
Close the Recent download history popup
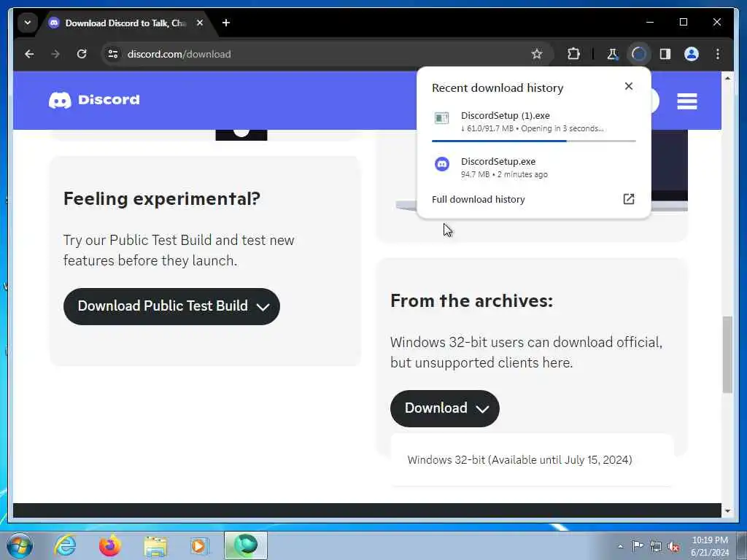coord(629,86)
